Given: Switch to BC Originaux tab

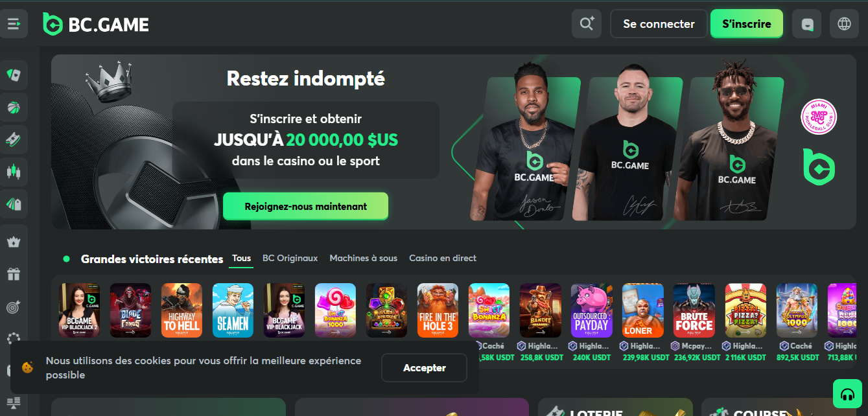Looking at the screenshot, I should (290, 258).
